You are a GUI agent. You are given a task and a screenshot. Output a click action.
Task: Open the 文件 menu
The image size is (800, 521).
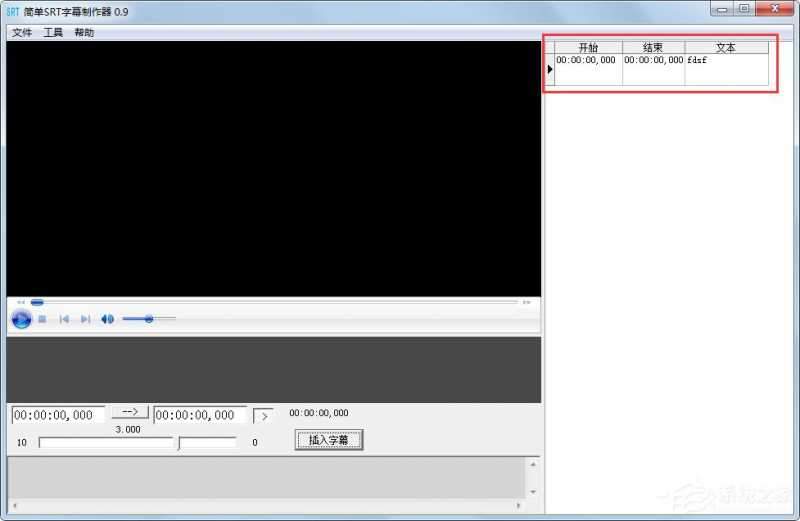click(22, 33)
